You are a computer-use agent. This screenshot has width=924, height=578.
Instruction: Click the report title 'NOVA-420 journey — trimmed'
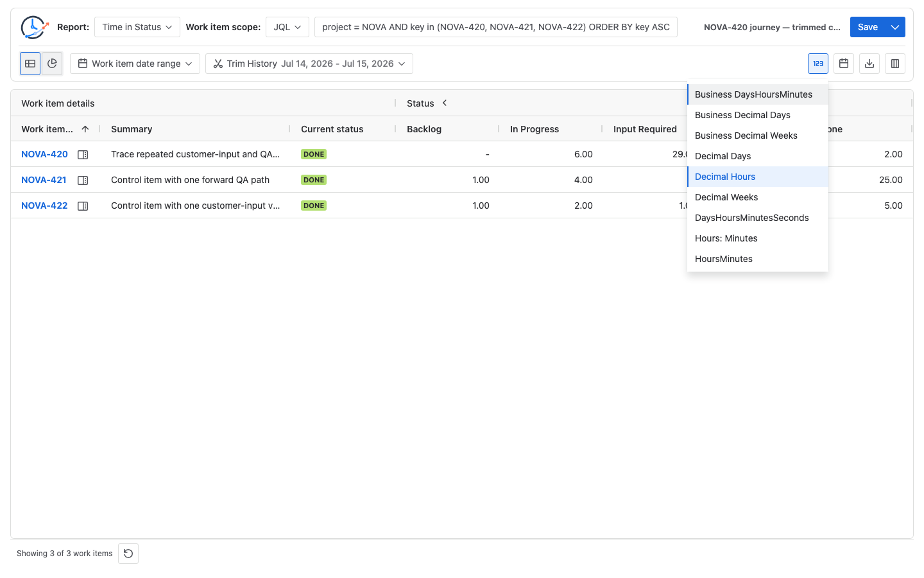pos(772,27)
